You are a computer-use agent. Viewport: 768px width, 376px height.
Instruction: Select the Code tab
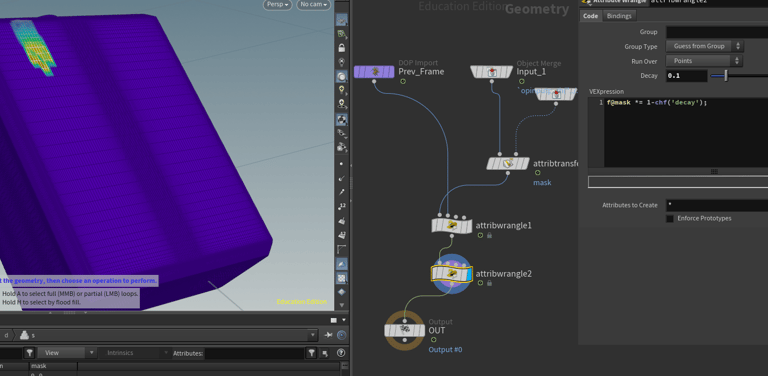point(590,16)
